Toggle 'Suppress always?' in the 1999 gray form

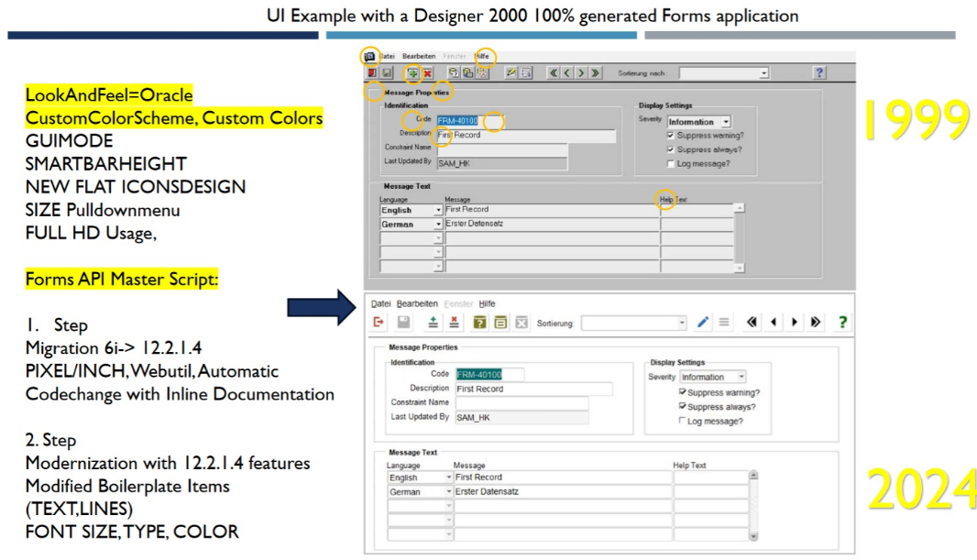[x=671, y=149]
